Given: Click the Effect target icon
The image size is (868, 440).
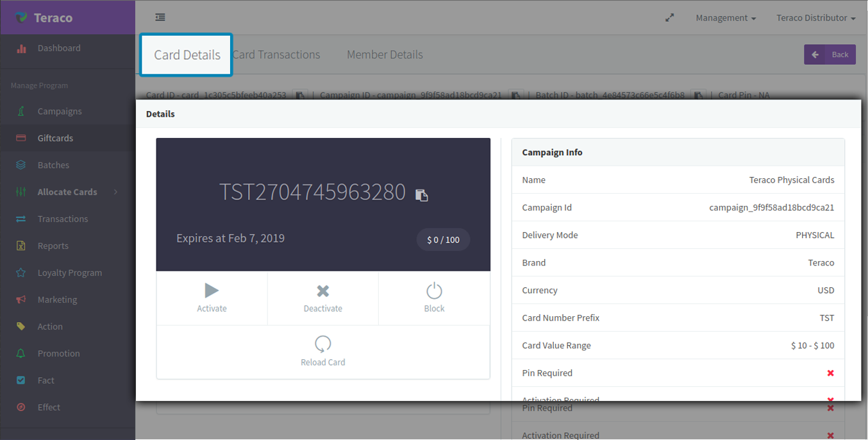Looking at the screenshot, I should point(21,407).
